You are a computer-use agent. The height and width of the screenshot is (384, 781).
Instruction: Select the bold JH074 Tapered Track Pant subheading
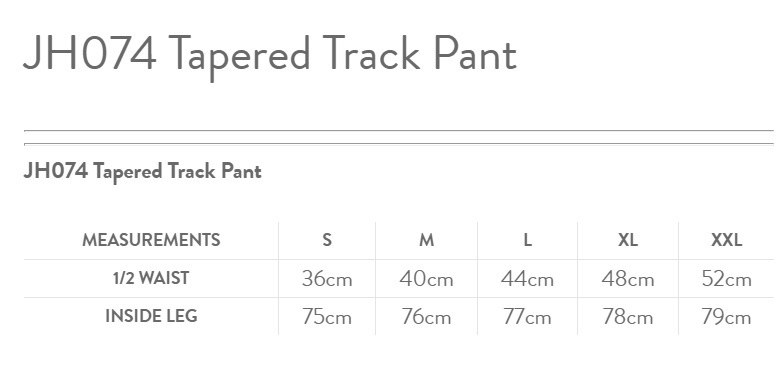click(x=142, y=172)
